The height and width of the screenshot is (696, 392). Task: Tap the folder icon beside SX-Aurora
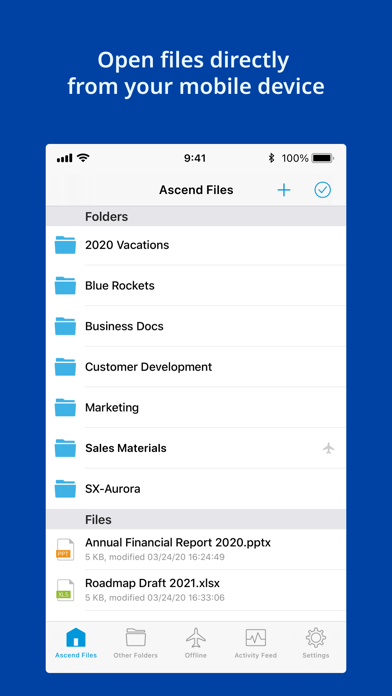click(x=65, y=489)
